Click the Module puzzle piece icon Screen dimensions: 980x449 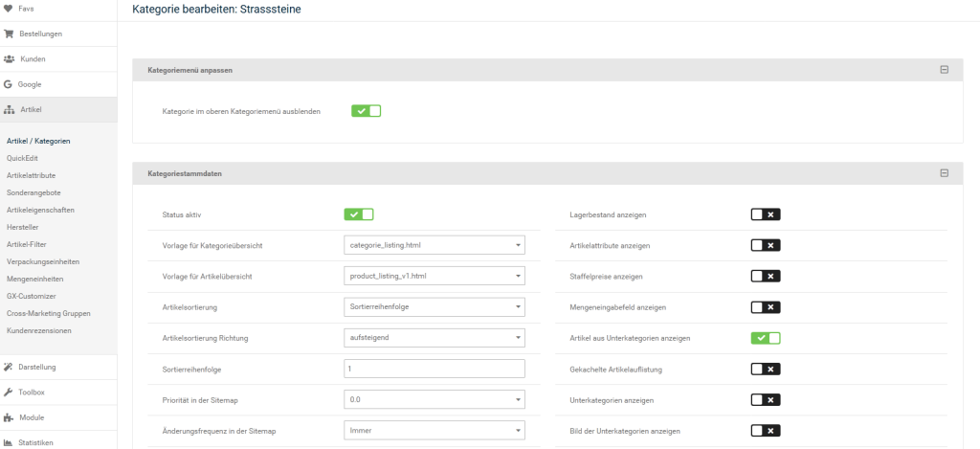[9, 417]
